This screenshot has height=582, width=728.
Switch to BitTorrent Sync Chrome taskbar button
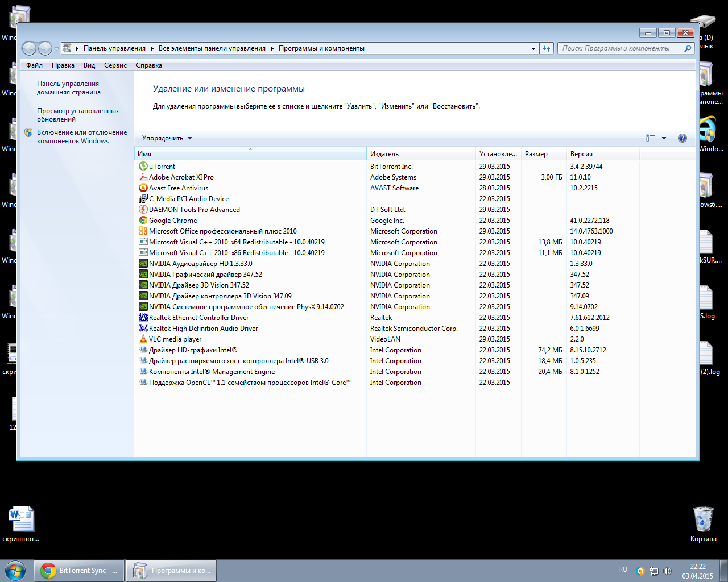[x=79, y=571]
